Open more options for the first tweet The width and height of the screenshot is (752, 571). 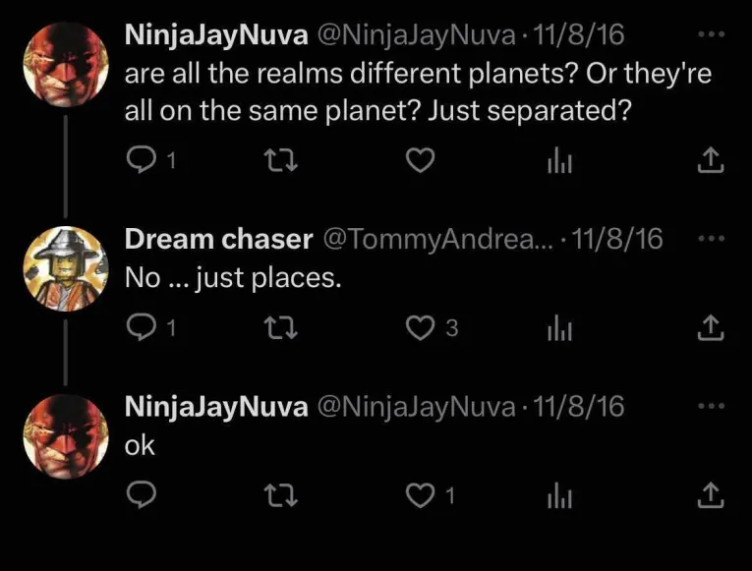tap(708, 35)
